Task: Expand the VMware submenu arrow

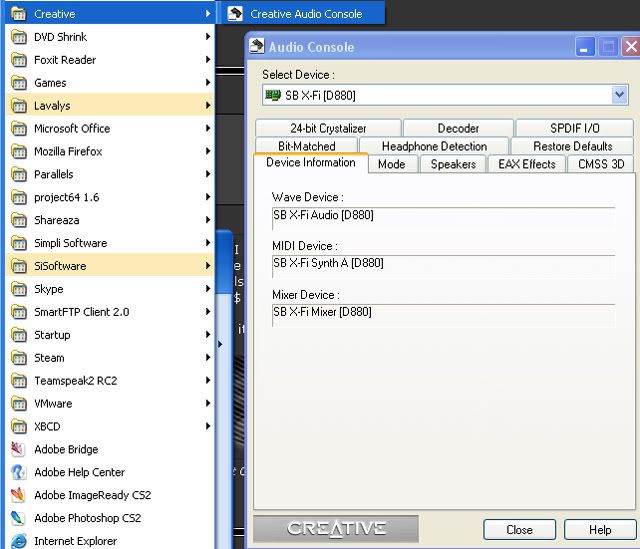Action: coord(208,403)
